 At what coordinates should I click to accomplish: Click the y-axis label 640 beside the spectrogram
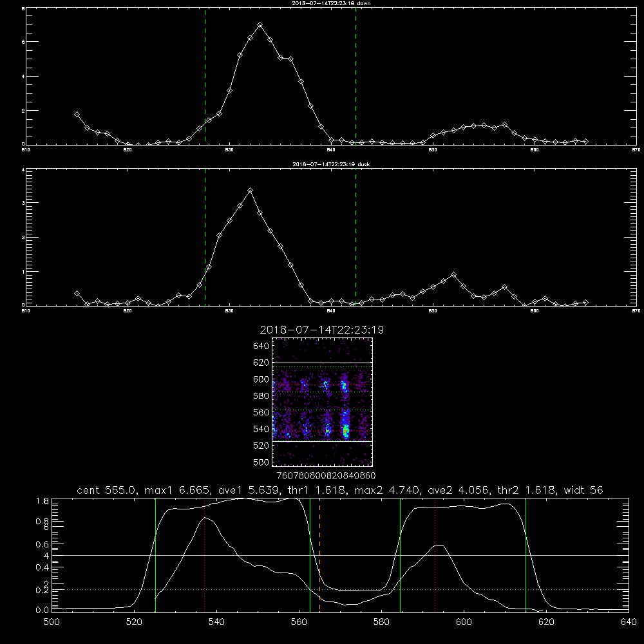pos(261,346)
